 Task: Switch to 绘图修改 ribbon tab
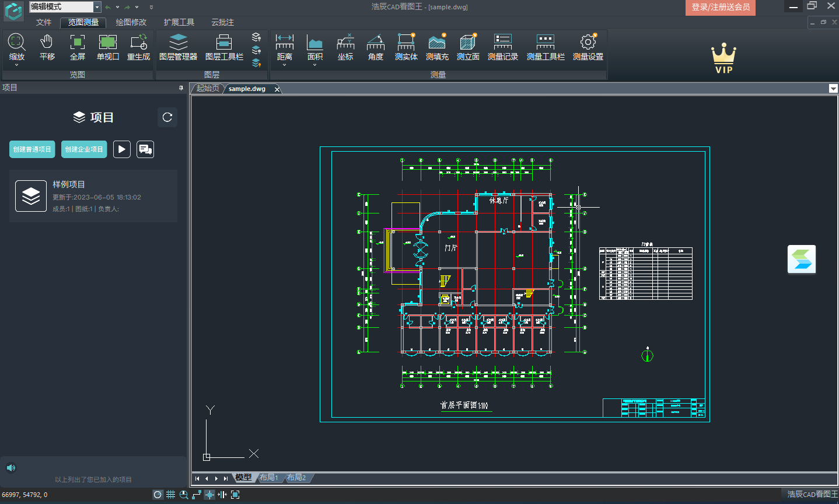click(131, 22)
